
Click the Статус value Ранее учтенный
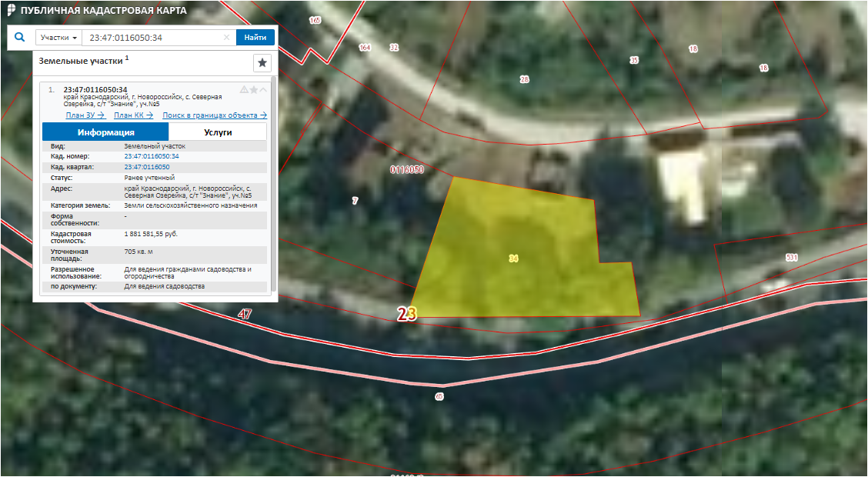pyautogui.click(x=149, y=178)
